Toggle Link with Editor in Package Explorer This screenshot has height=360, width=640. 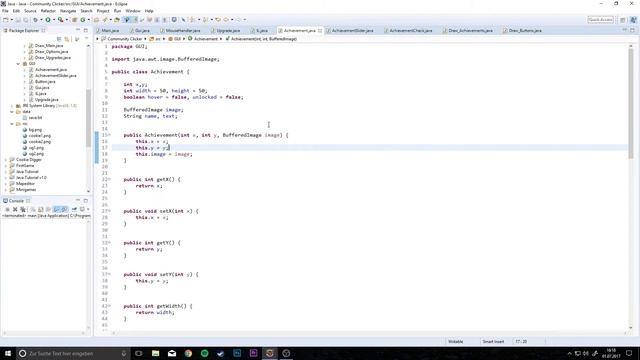[67, 39]
